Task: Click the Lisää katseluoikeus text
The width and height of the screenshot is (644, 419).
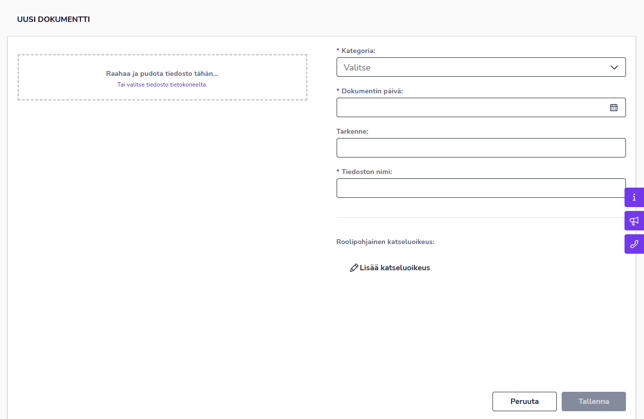Action: pos(395,268)
